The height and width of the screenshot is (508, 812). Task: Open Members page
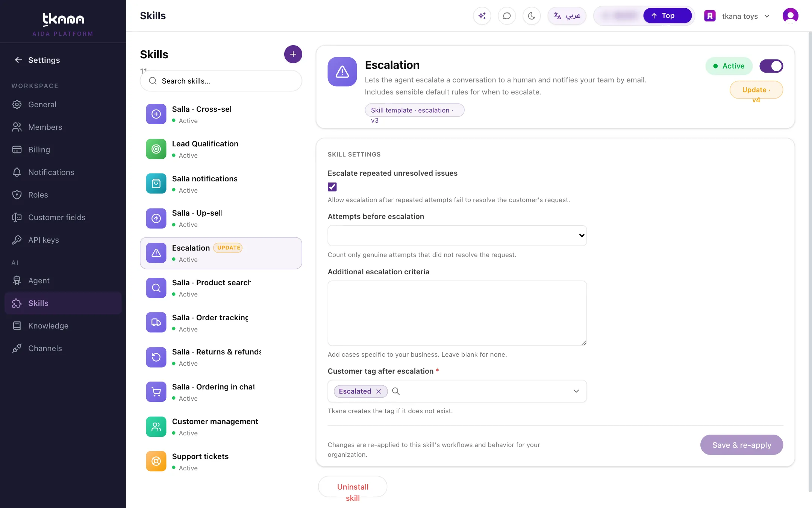pyautogui.click(x=63, y=127)
